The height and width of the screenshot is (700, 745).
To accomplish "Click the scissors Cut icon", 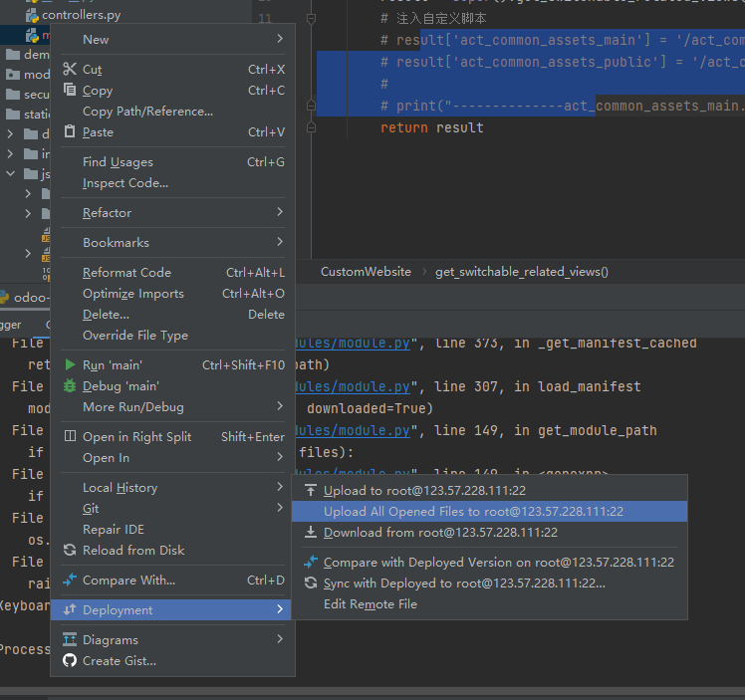I will tap(70, 70).
